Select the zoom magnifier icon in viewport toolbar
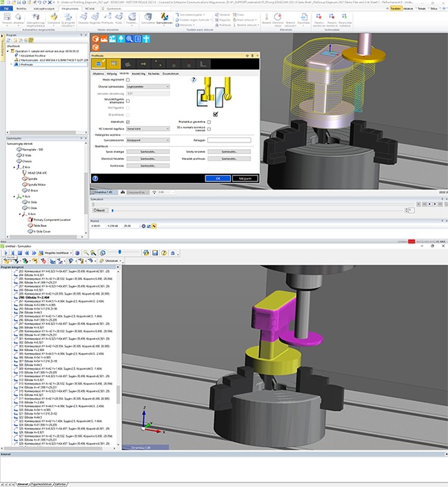The width and height of the screenshot is (448, 487). pos(130,39)
